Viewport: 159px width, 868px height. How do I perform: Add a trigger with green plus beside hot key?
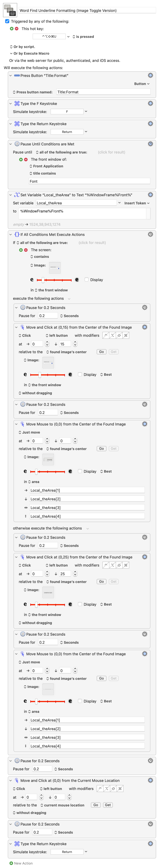tap(12, 29)
